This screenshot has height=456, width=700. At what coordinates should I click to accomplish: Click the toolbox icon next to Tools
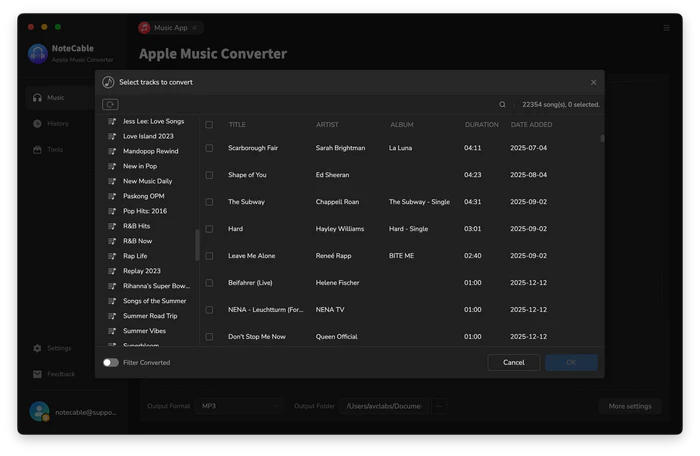[38, 150]
